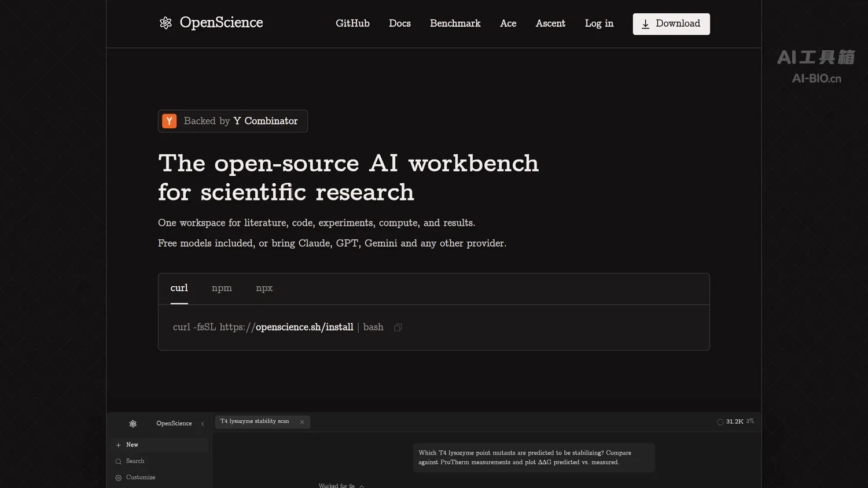Switch to the npx install tab
868x488 pixels.
[264, 288]
